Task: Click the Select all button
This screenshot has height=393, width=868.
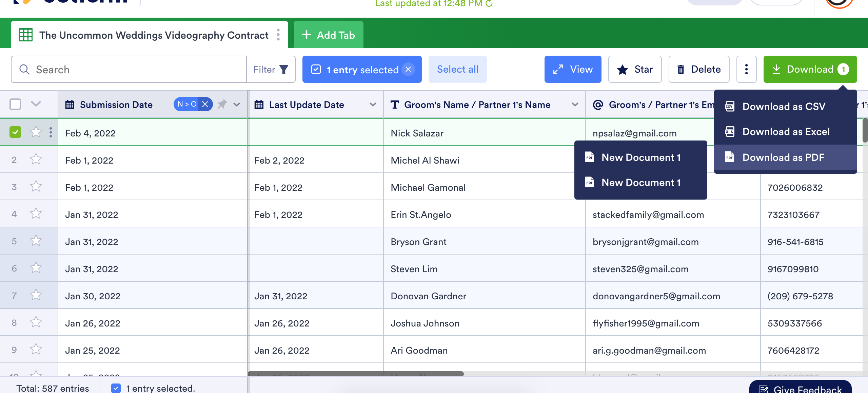Action: (457, 69)
